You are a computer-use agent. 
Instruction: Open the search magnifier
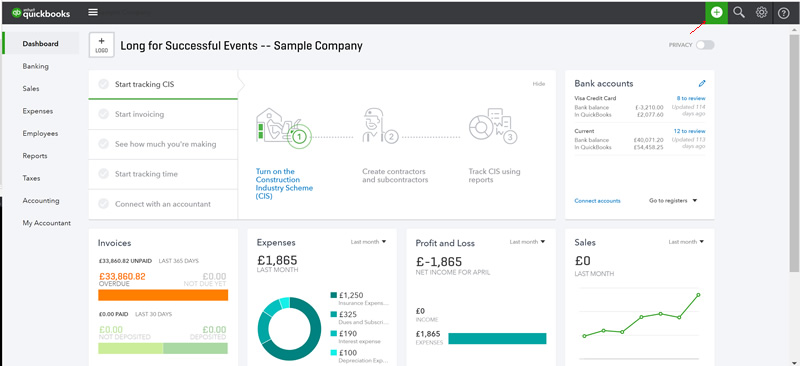[x=739, y=12]
